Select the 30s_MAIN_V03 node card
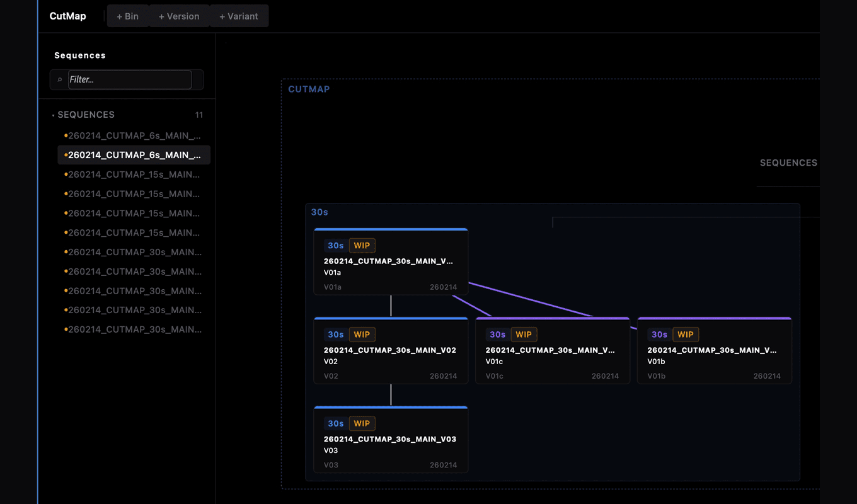857x504 pixels. click(x=391, y=439)
